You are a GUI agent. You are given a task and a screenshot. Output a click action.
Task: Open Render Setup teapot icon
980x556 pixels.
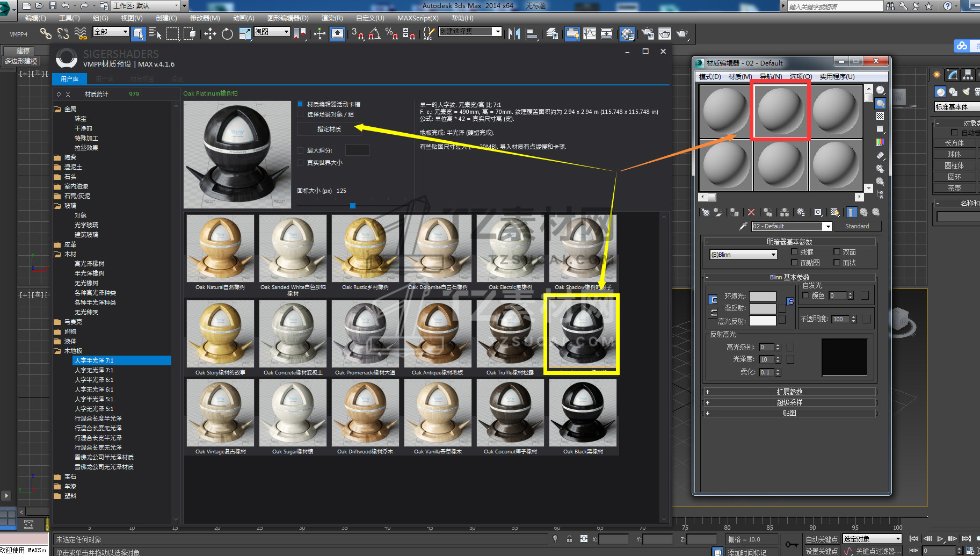pyautogui.click(x=648, y=34)
